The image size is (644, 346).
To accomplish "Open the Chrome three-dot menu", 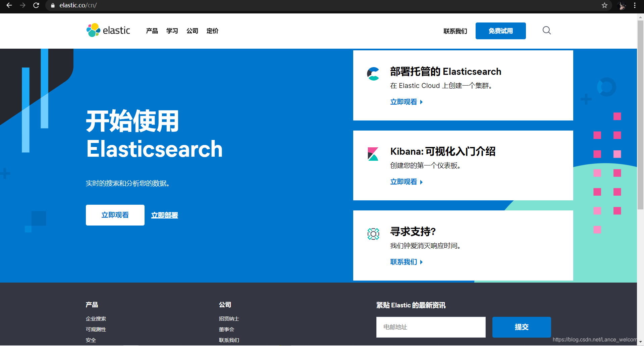I will click(635, 5).
